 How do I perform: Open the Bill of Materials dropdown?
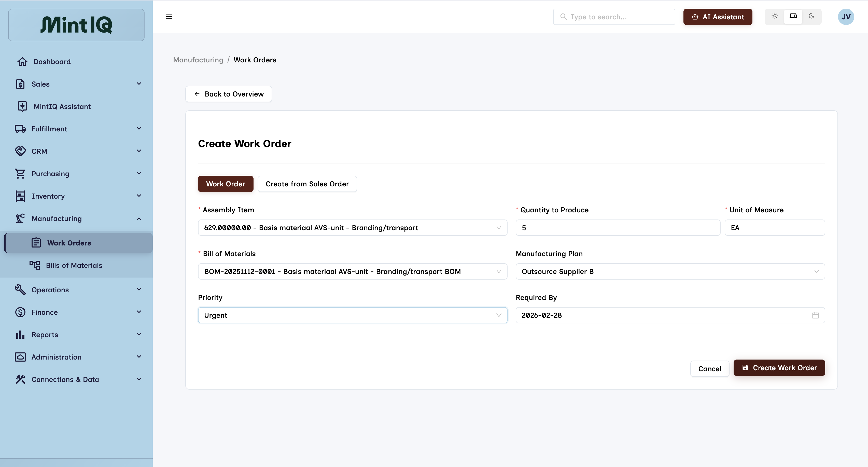(x=353, y=271)
